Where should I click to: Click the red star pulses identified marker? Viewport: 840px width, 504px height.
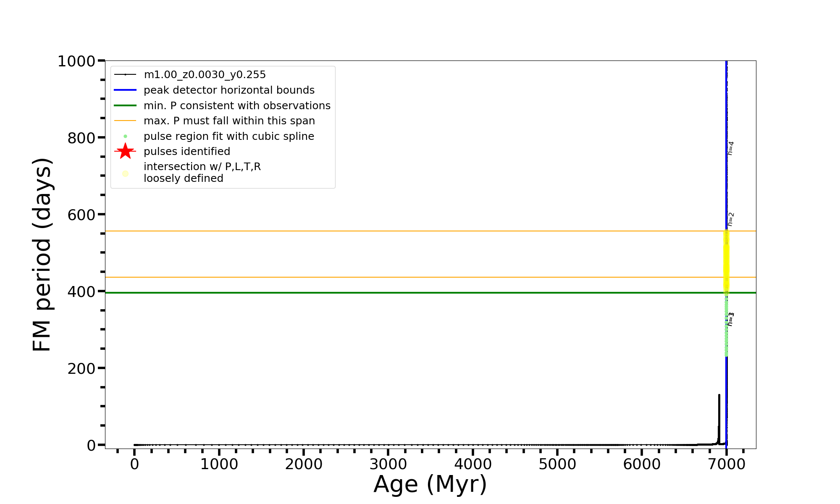[x=125, y=151]
